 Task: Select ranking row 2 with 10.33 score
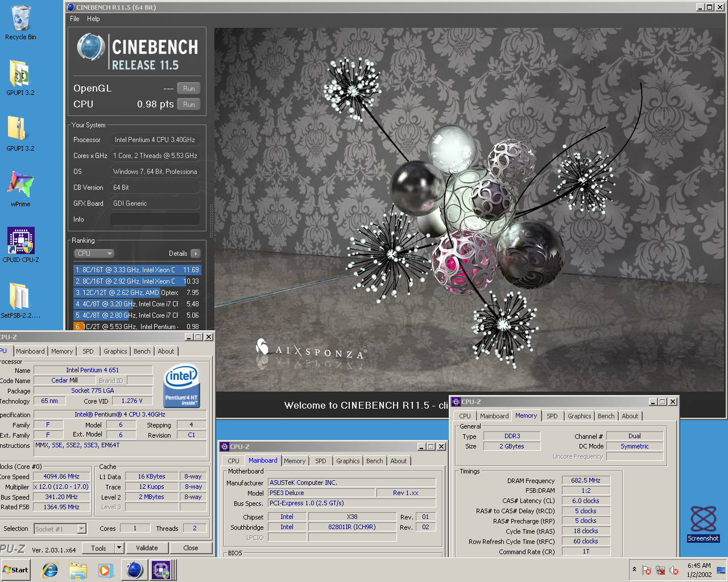pos(136,281)
